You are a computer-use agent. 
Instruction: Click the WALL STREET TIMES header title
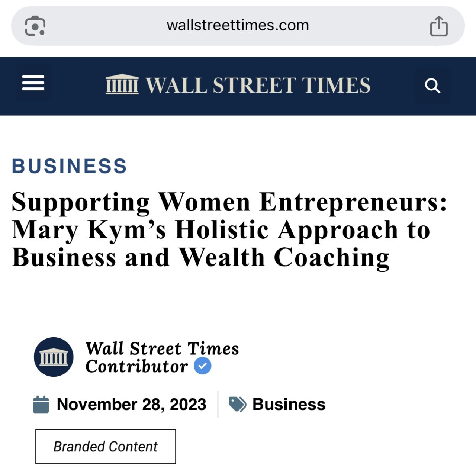258,85
